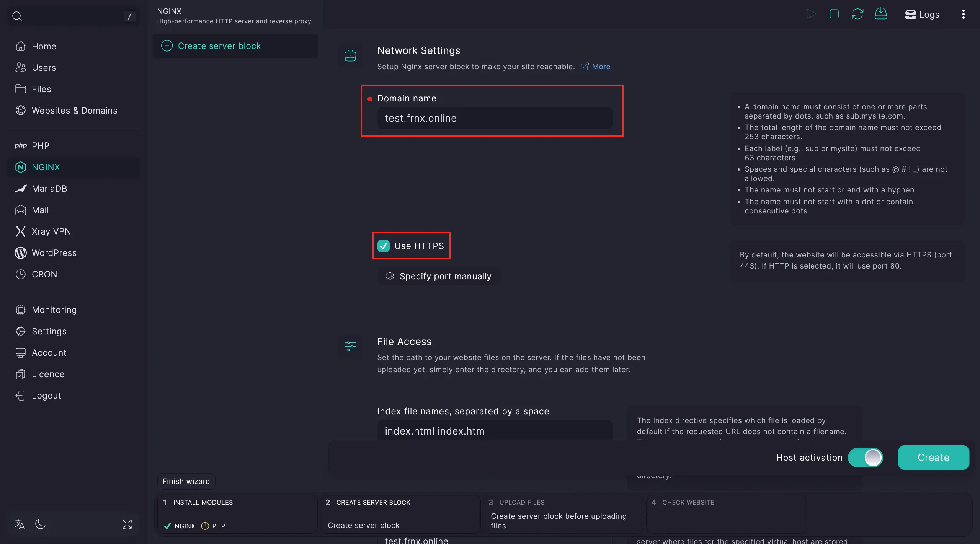Click the fullscreen expand icon
The height and width of the screenshot is (544, 980).
point(127,524)
